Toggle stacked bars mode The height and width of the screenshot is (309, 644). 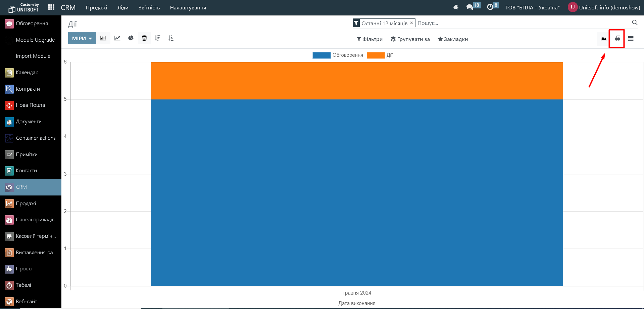(x=144, y=38)
